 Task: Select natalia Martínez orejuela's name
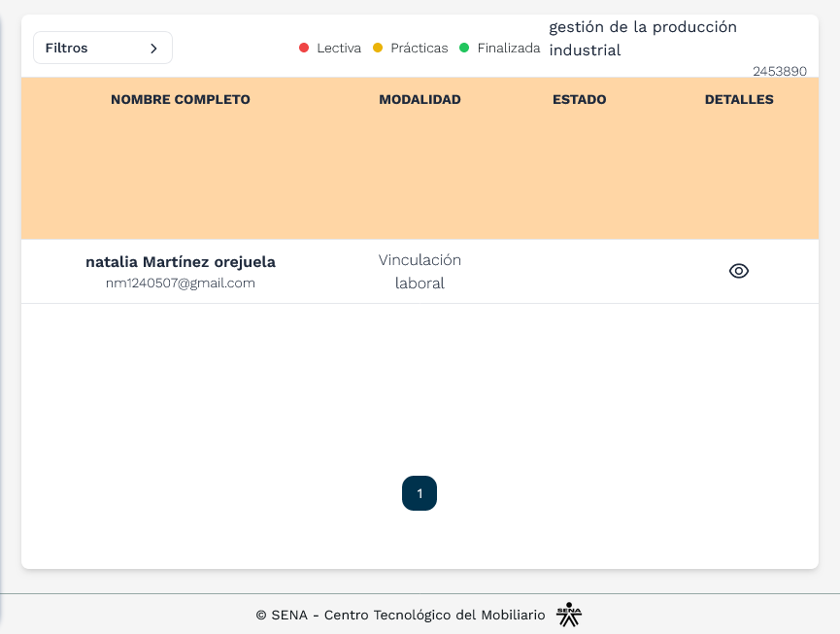click(181, 261)
